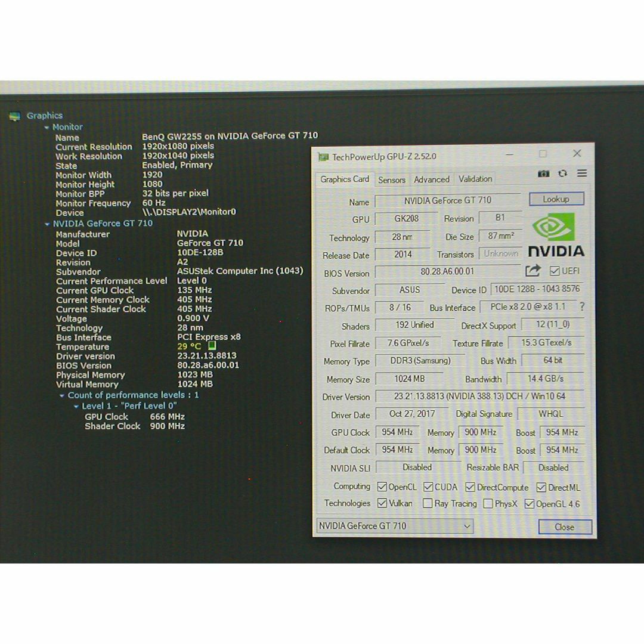Image resolution: width=644 pixels, height=644 pixels.
Task: Select the Temperature row
Action: [x=135, y=346]
